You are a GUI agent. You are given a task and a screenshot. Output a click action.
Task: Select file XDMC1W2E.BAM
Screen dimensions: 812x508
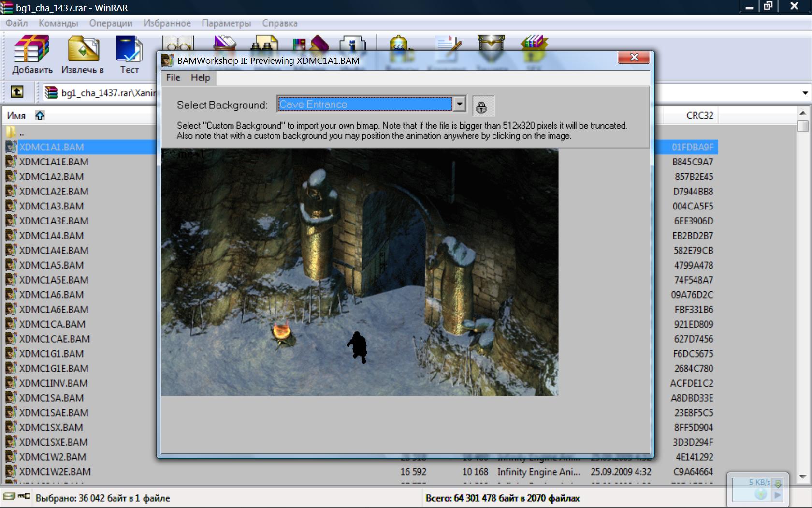coord(55,472)
